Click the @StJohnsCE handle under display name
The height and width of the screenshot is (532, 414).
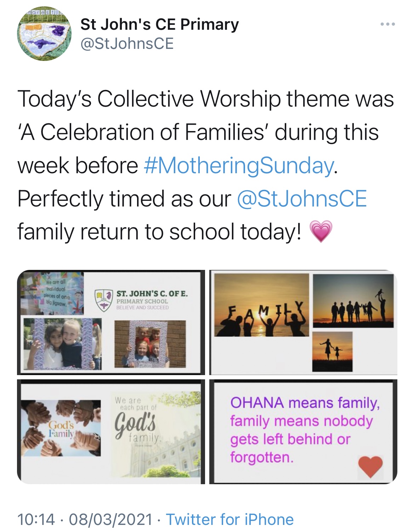pyautogui.click(x=127, y=44)
